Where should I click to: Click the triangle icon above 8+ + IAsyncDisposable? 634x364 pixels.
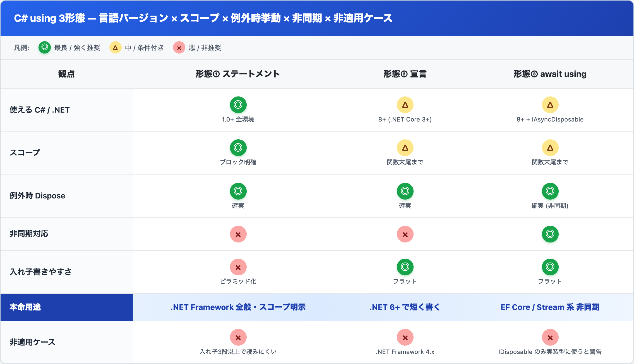[x=550, y=105]
